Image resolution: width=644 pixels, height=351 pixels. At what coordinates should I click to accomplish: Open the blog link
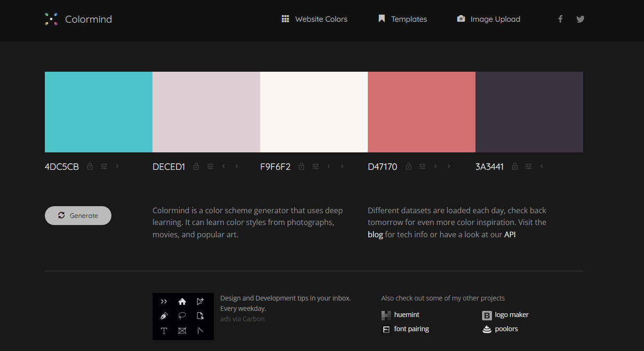[x=375, y=234]
